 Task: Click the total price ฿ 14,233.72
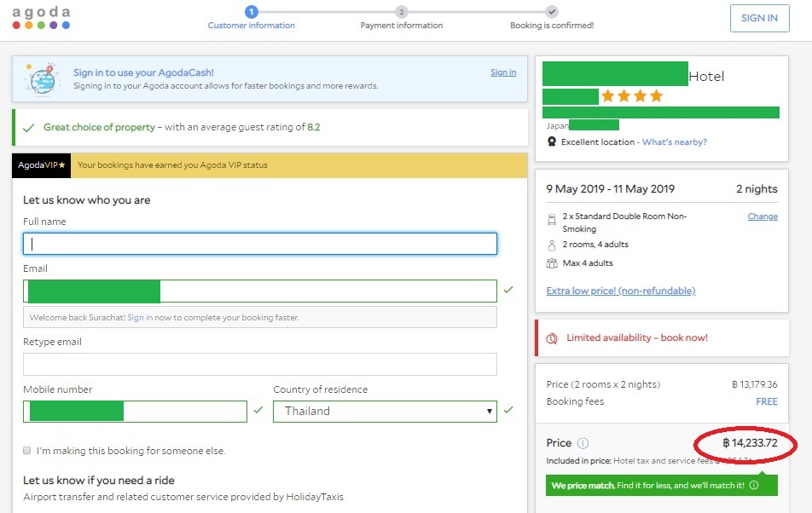[750, 442]
